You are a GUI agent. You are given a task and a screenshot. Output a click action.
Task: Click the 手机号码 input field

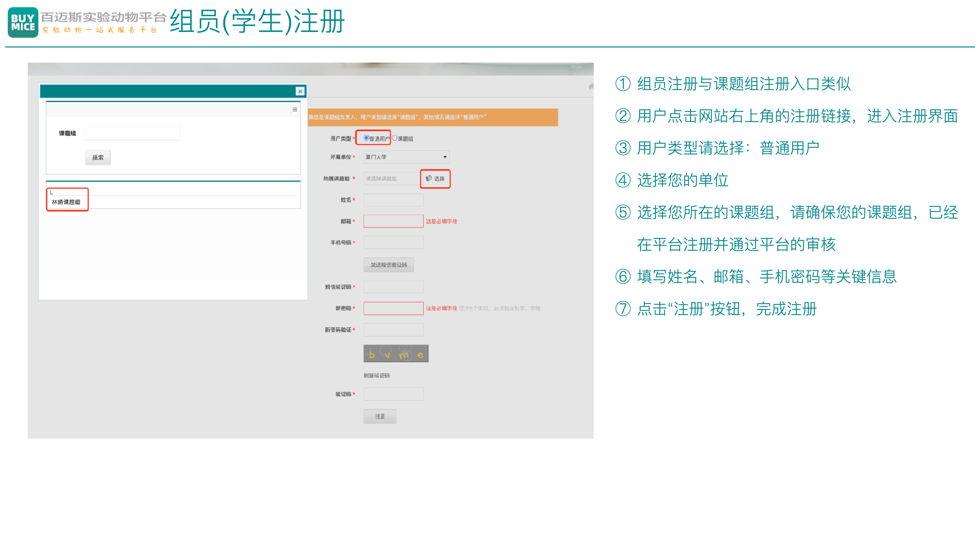pyautogui.click(x=393, y=243)
